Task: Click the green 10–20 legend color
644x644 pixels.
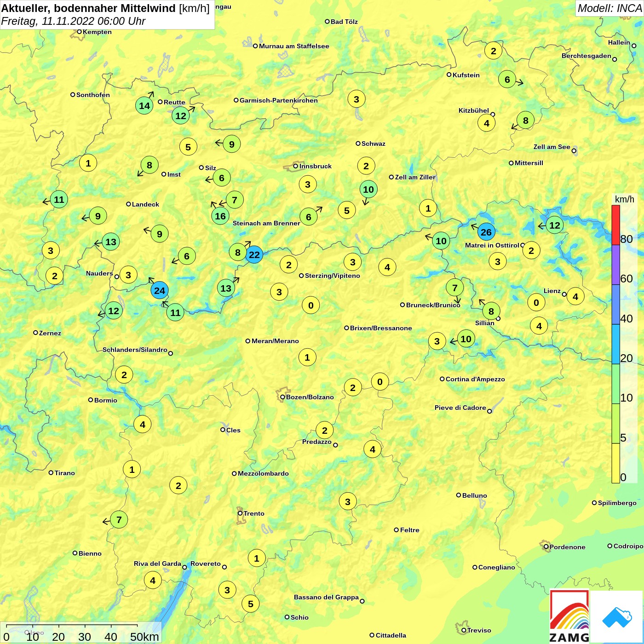Action: click(615, 384)
